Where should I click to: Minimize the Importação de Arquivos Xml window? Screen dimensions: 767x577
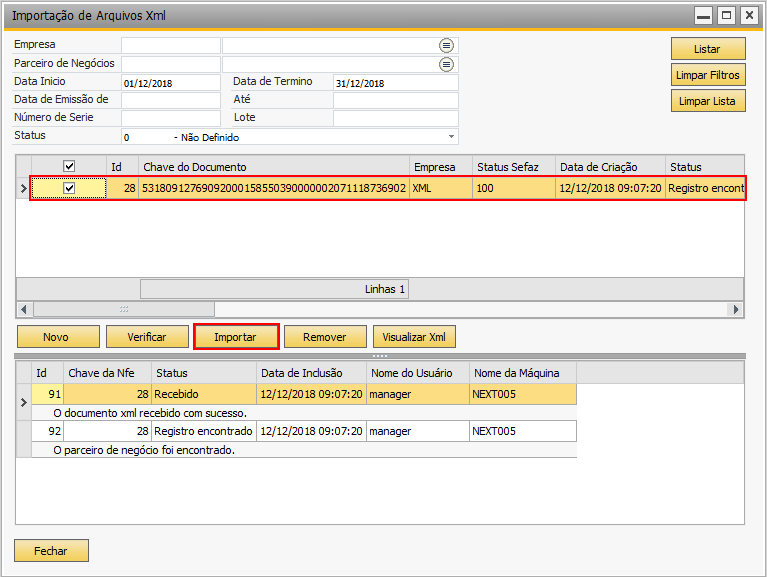(703, 16)
